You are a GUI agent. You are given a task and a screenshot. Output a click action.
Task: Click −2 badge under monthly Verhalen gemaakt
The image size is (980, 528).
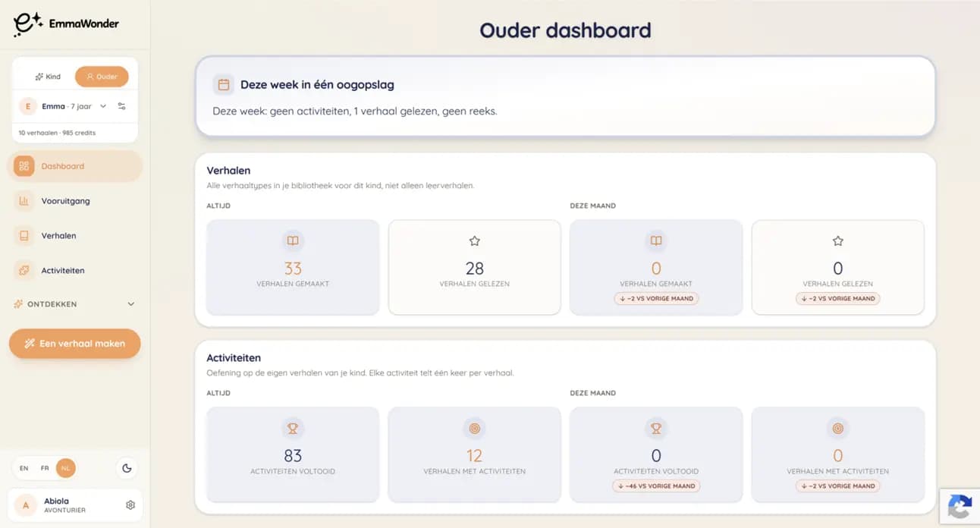pos(656,299)
